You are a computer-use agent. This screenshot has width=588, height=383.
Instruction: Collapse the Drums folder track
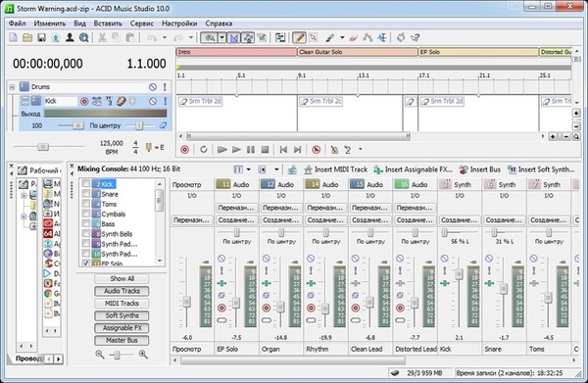(12, 87)
